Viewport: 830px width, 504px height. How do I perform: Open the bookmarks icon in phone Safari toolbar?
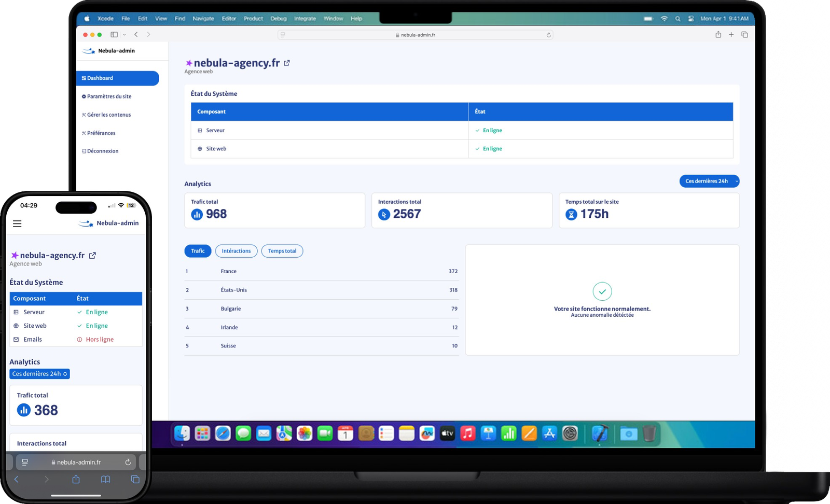coord(105,480)
